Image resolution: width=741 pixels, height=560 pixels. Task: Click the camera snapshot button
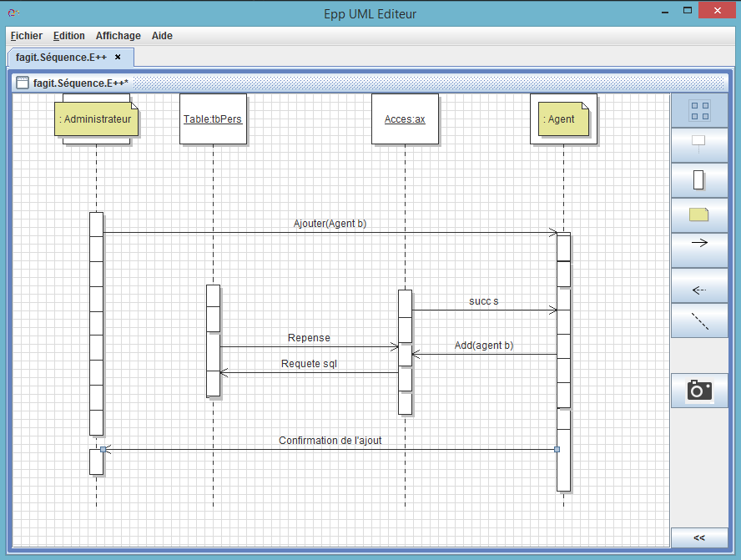pyautogui.click(x=699, y=390)
